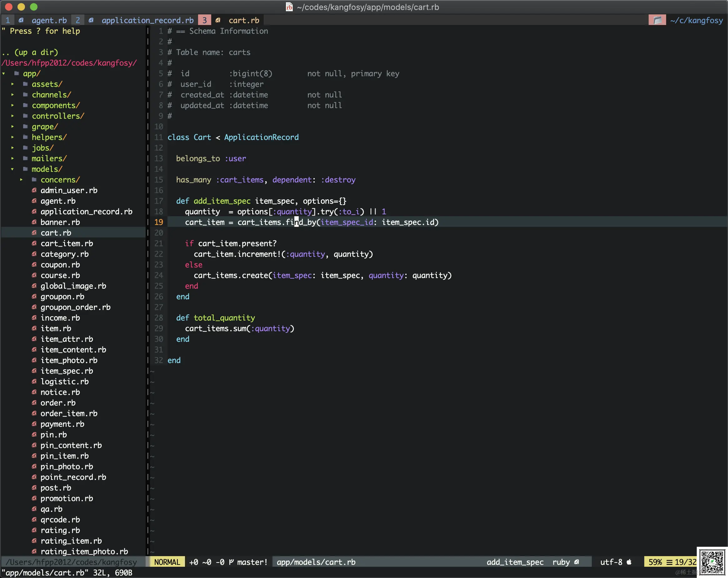Click the Ruby filetype icon in status bar
This screenshot has width=728, height=578.
click(577, 562)
